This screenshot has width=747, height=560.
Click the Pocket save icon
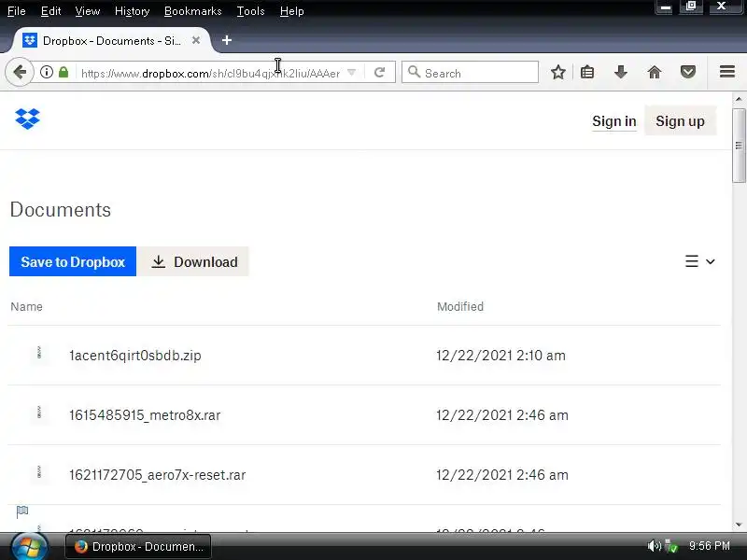click(688, 73)
